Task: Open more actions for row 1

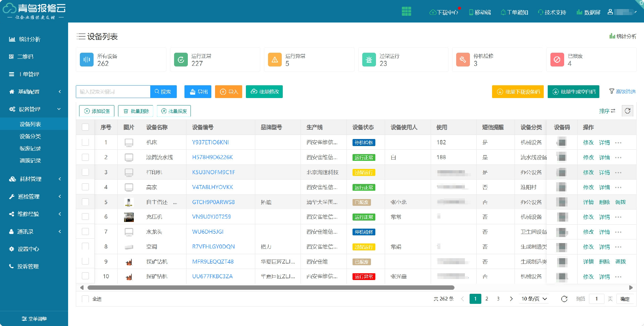Action: click(x=618, y=143)
